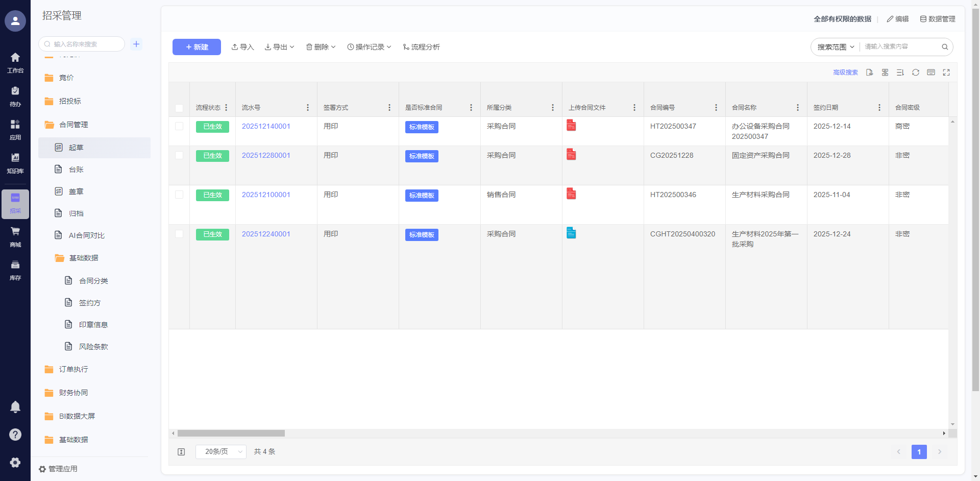Viewport: 980px width, 481px height.
Task: Click the notification bell icon
Action: pos(15,407)
